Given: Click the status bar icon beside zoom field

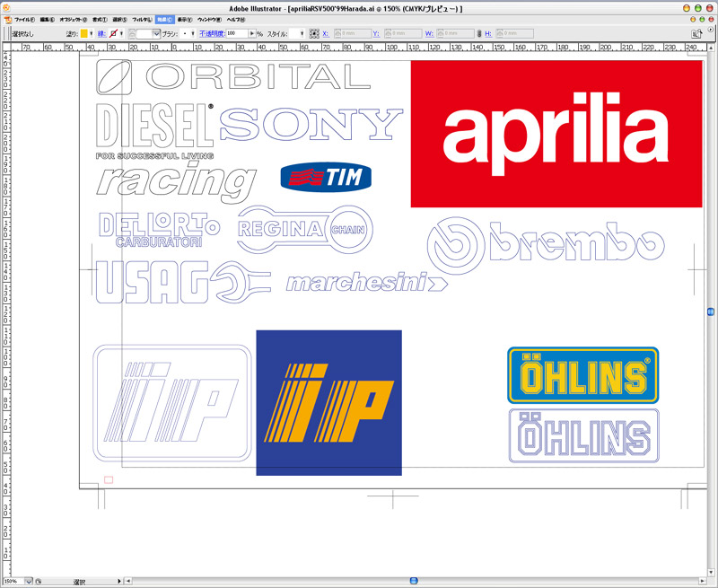Looking at the screenshot, I should click(39, 582).
